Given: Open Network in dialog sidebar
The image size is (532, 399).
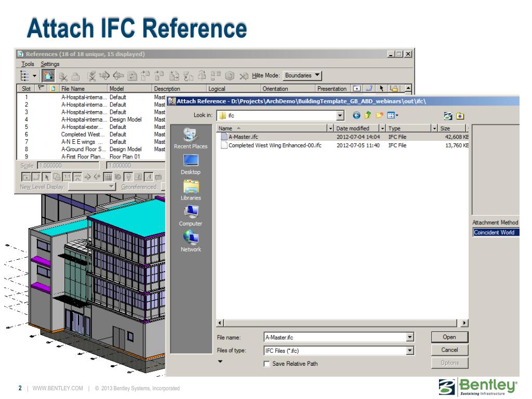Looking at the screenshot, I should [191, 241].
